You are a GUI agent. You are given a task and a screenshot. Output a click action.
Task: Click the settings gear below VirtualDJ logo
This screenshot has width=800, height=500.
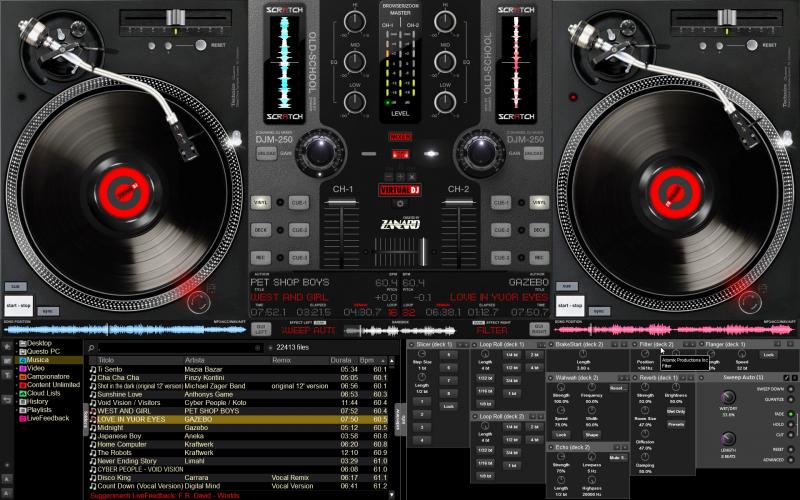(400, 204)
